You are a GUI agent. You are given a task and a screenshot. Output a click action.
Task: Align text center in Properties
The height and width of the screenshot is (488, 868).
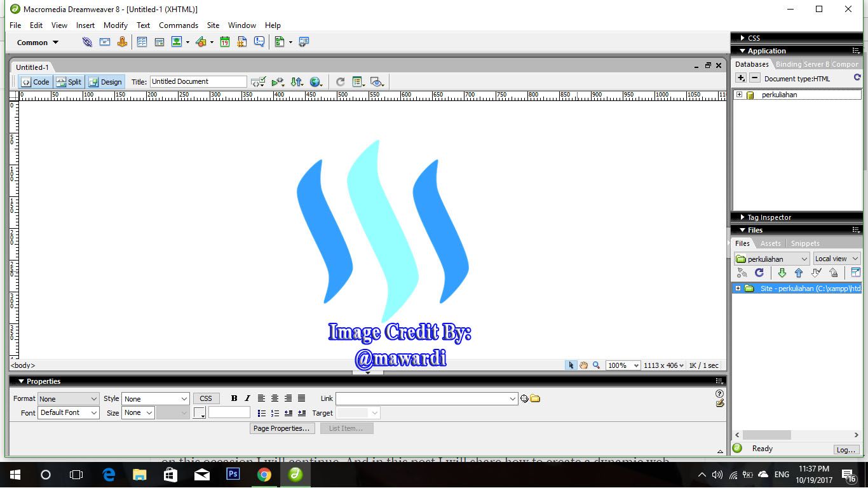click(275, 398)
